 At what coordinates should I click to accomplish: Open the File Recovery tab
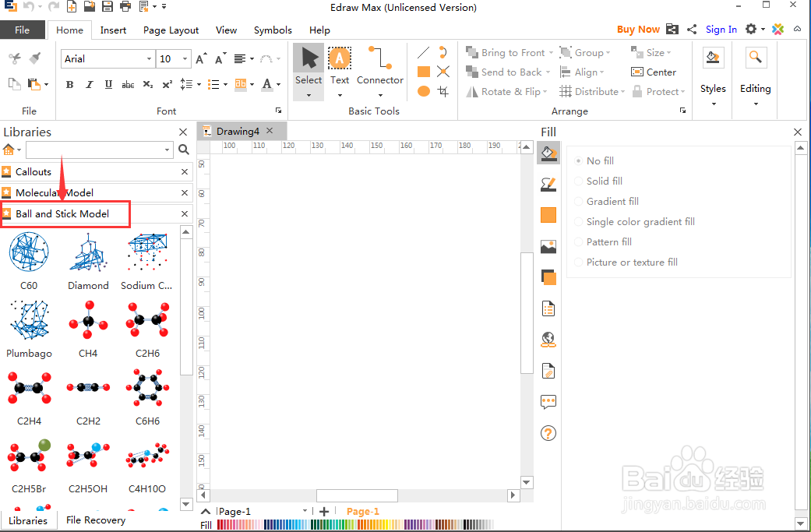pos(96,520)
